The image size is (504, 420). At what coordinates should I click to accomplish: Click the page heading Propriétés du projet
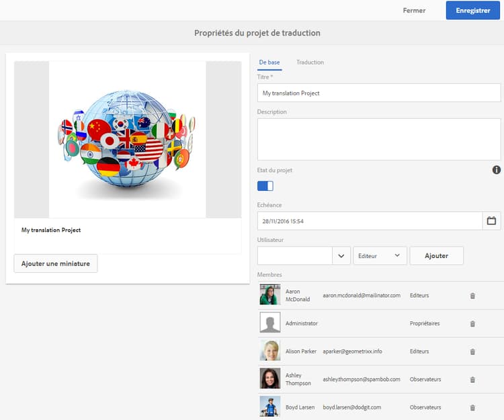coord(257,33)
